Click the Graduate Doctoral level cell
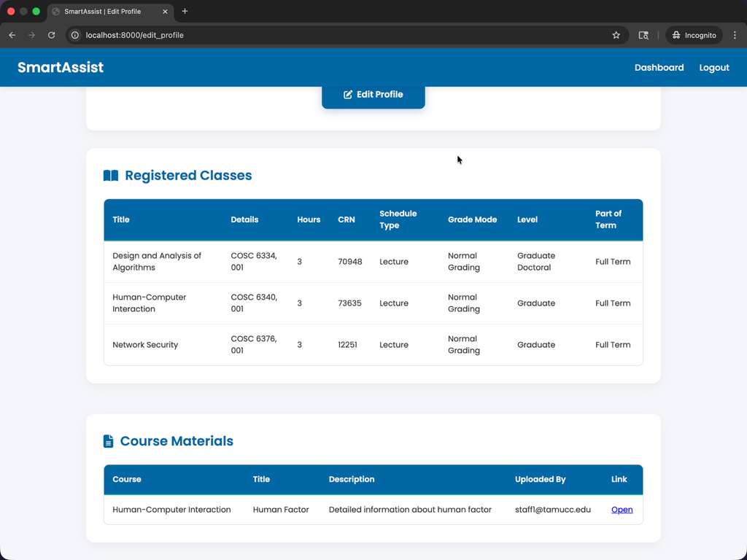Image resolution: width=747 pixels, height=560 pixels. (536, 262)
